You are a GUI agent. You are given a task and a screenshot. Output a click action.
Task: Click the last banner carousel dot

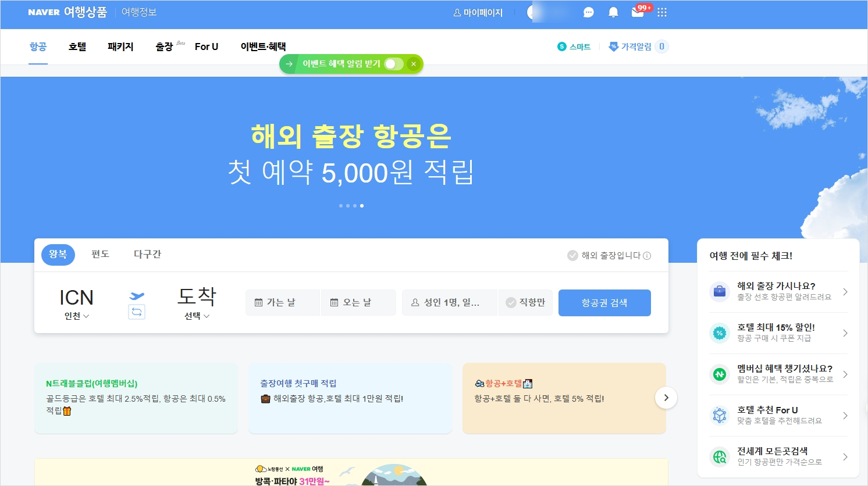pos(362,206)
